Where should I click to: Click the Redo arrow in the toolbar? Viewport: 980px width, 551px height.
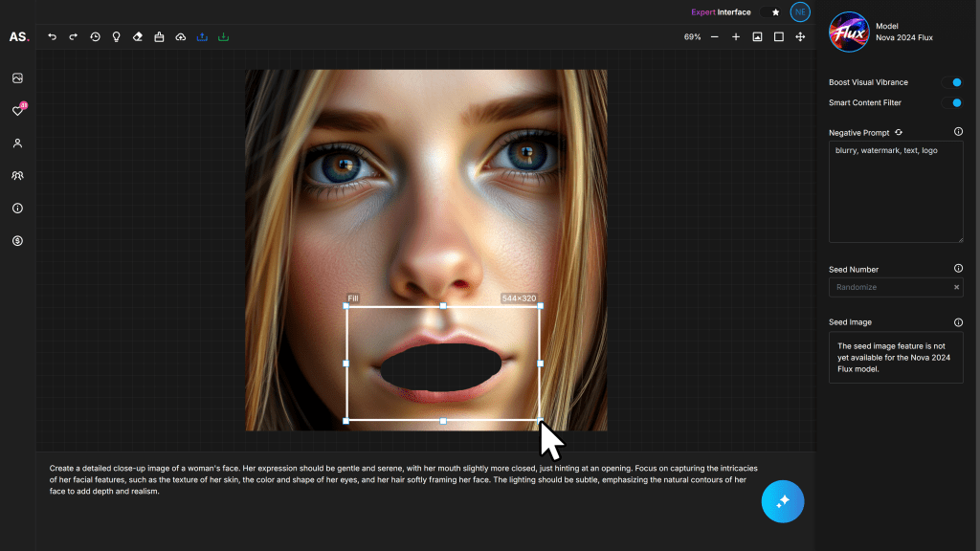[x=73, y=37]
